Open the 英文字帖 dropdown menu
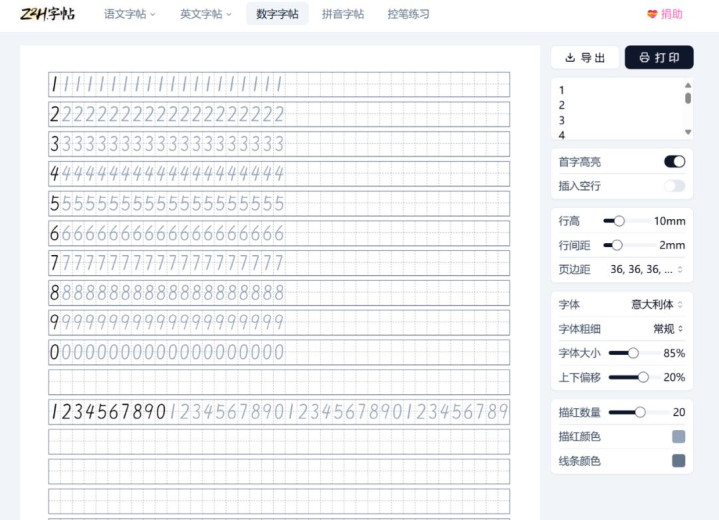 (206, 14)
